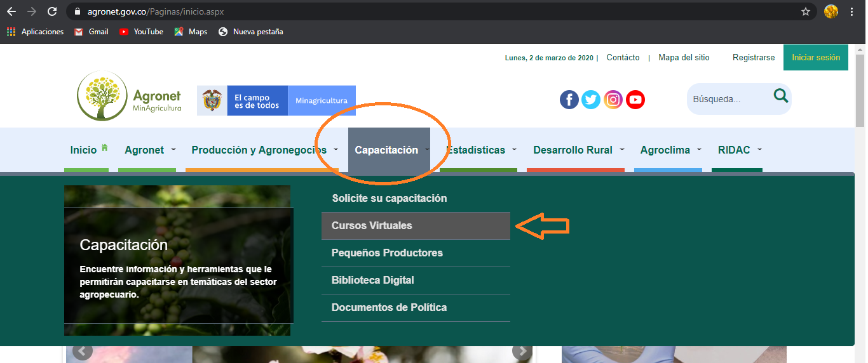Image resolution: width=868 pixels, height=363 pixels.
Task: Click the search magnifier icon
Action: 780,96
